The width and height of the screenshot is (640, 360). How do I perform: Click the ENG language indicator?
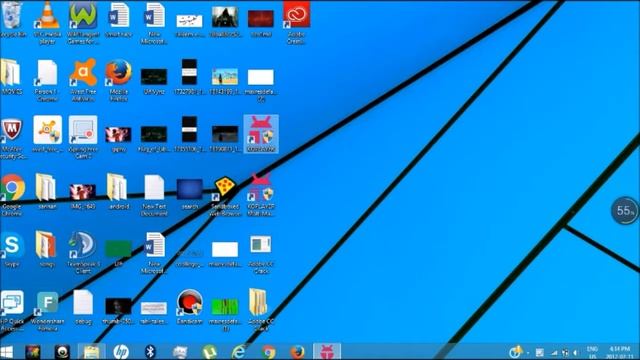coord(592,353)
